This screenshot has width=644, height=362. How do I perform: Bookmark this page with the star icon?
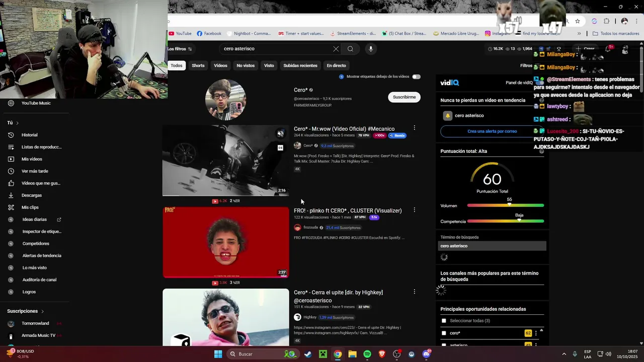coord(578,21)
